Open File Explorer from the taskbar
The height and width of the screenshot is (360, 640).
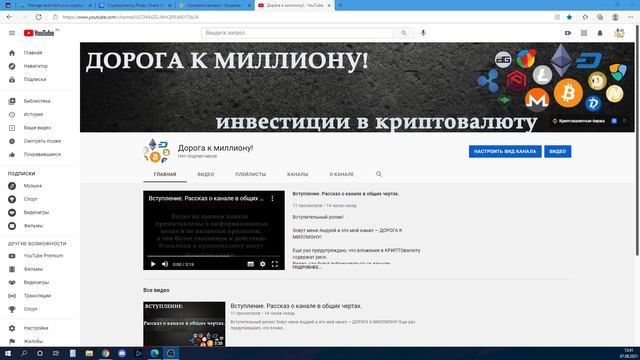tap(89, 353)
